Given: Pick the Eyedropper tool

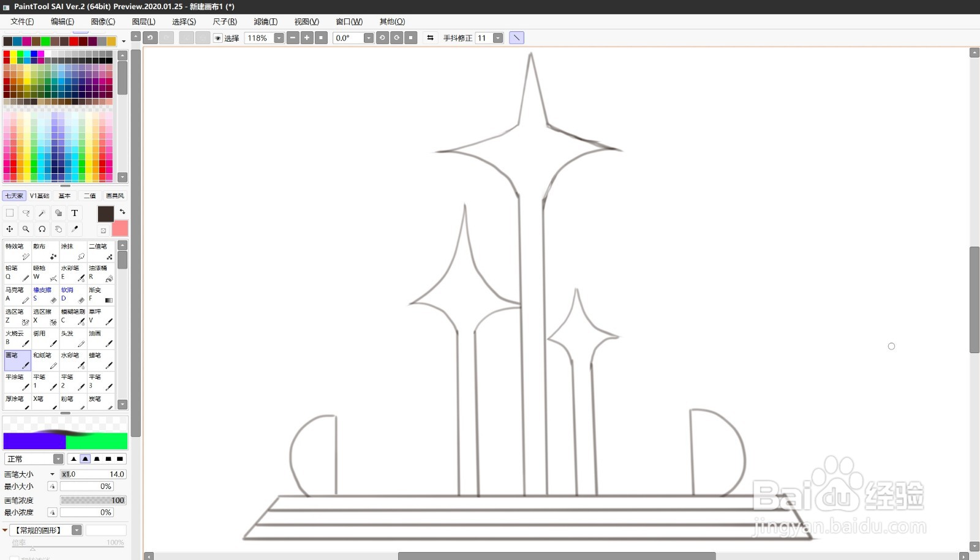Looking at the screenshot, I should pyautogui.click(x=75, y=229).
